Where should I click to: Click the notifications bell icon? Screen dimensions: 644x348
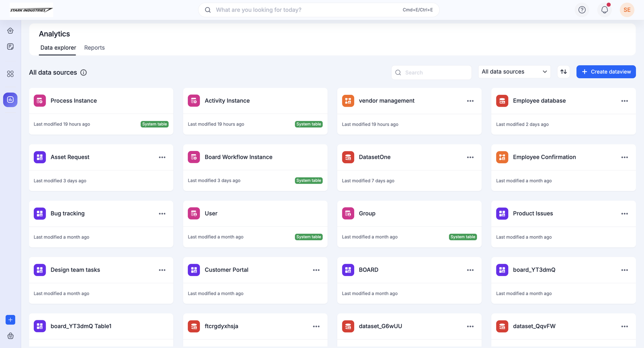tap(604, 10)
